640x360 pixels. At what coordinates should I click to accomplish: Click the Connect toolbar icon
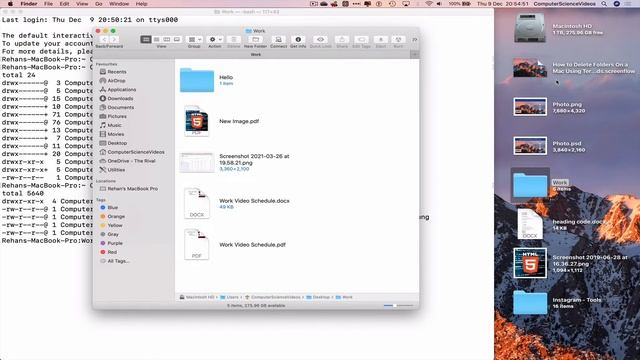pyautogui.click(x=278, y=40)
